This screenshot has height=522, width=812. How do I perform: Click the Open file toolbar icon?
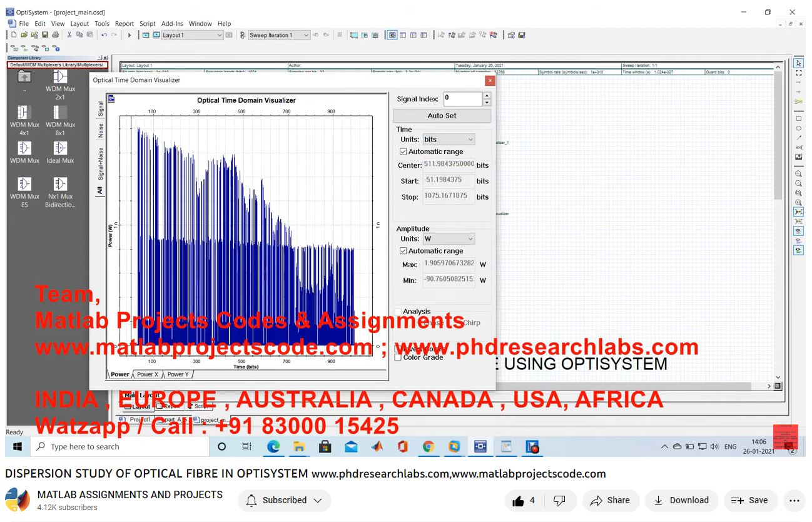point(24,35)
